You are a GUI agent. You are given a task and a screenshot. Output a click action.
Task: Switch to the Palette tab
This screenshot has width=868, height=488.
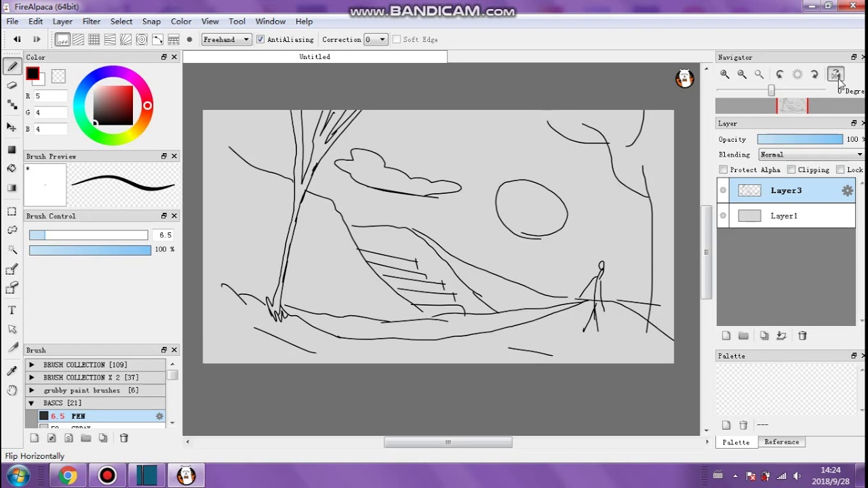(x=736, y=442)
